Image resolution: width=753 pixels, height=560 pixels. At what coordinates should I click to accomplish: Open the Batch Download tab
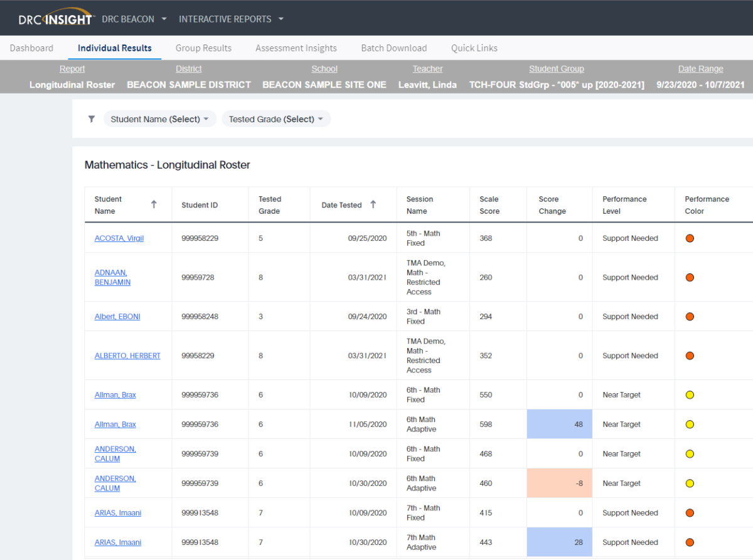394,48
